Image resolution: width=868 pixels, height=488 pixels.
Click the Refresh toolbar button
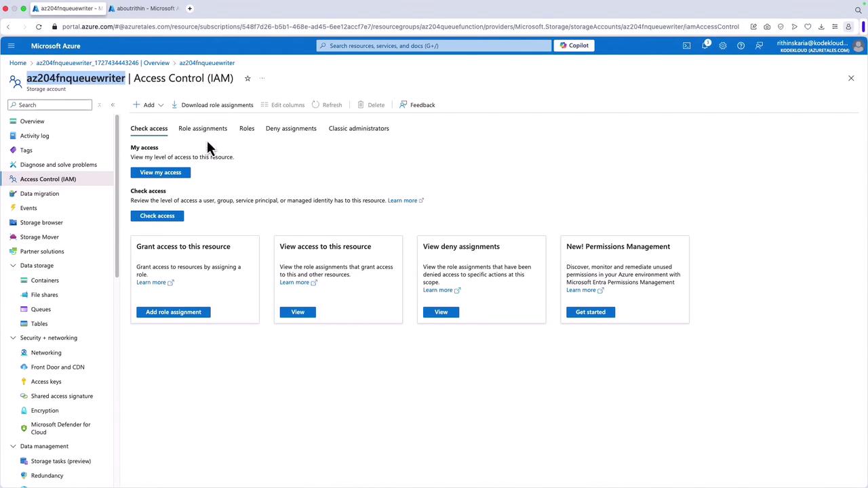coord(327,105)
